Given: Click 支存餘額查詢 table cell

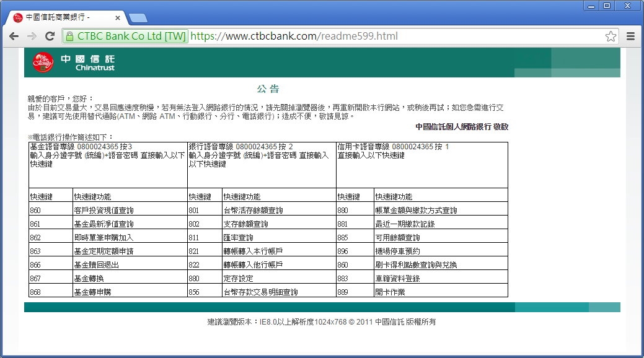Looking at the screenshot, I should coord(279,224).
